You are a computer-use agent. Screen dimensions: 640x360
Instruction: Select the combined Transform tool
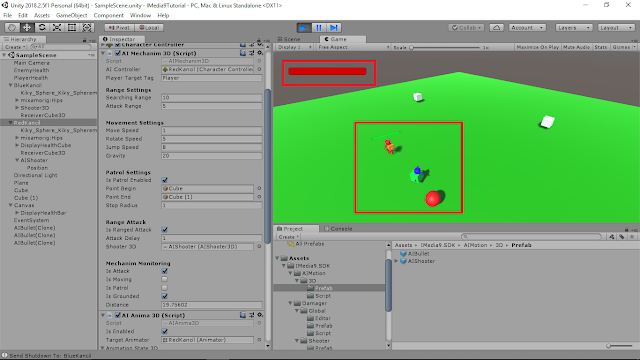click(x=87, y=28)
